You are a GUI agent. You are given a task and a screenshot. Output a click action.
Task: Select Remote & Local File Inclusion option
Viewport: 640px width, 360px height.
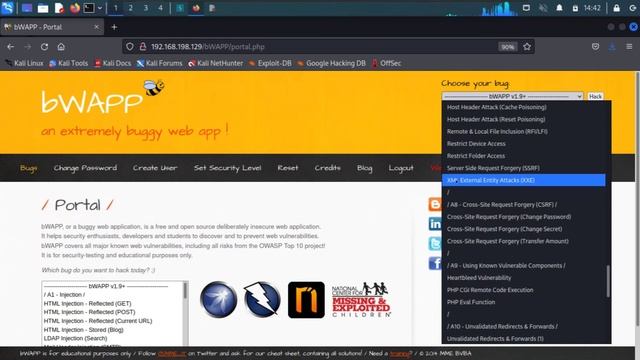tap(524, 131)
